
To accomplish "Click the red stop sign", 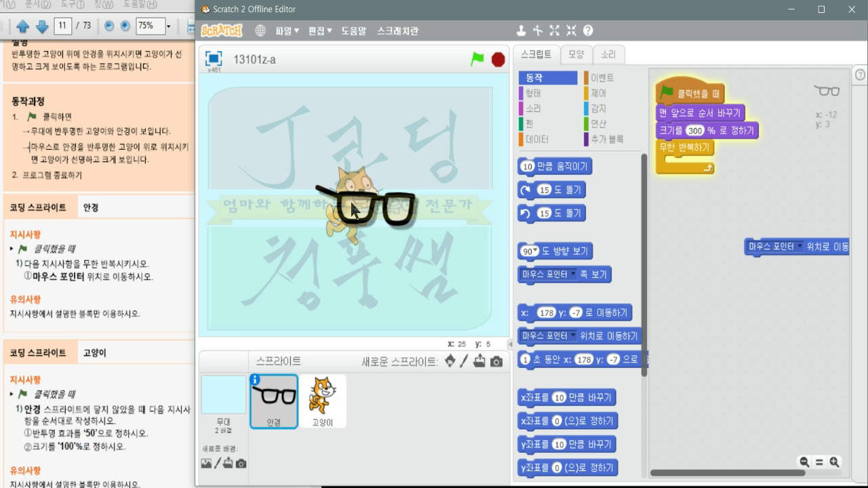I will coord(498,59).
